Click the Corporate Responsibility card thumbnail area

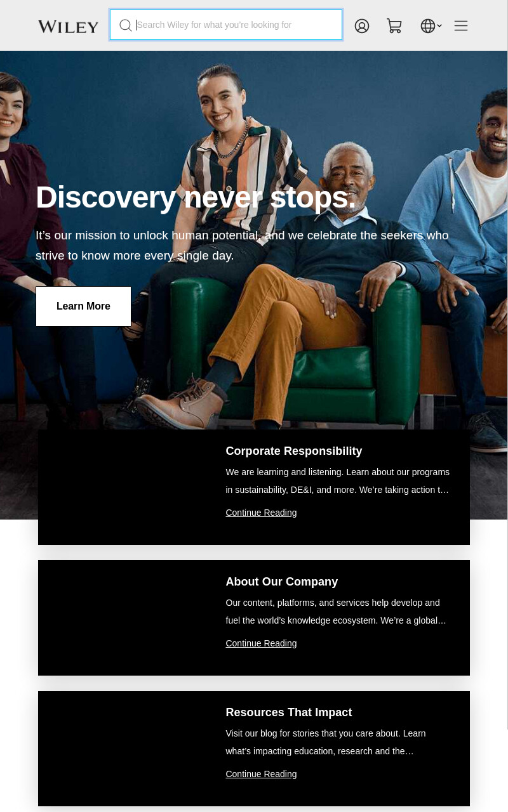(124, 487)
